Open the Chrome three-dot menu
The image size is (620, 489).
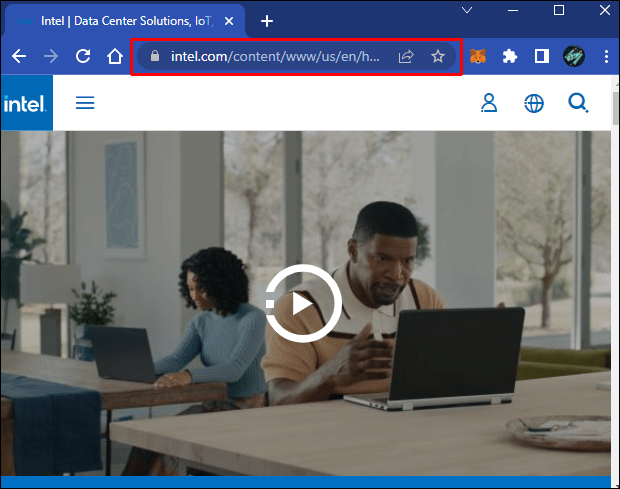[x=606, y=56]
